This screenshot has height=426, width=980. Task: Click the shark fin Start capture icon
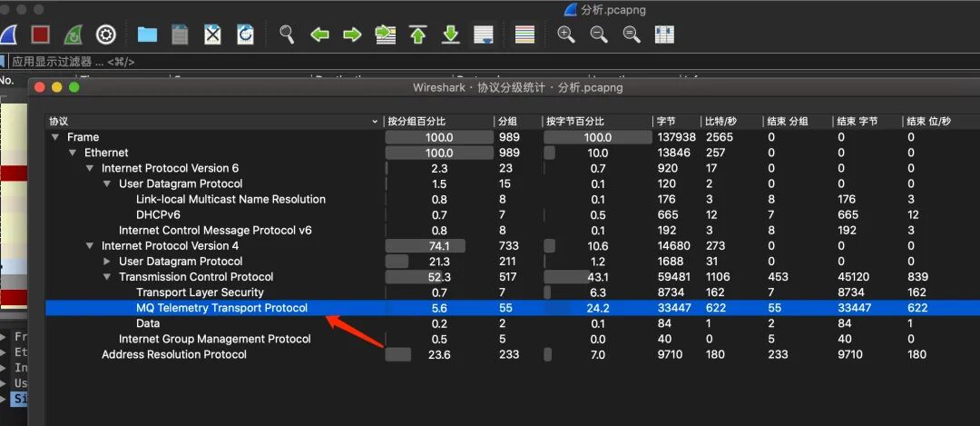point(6,35)
